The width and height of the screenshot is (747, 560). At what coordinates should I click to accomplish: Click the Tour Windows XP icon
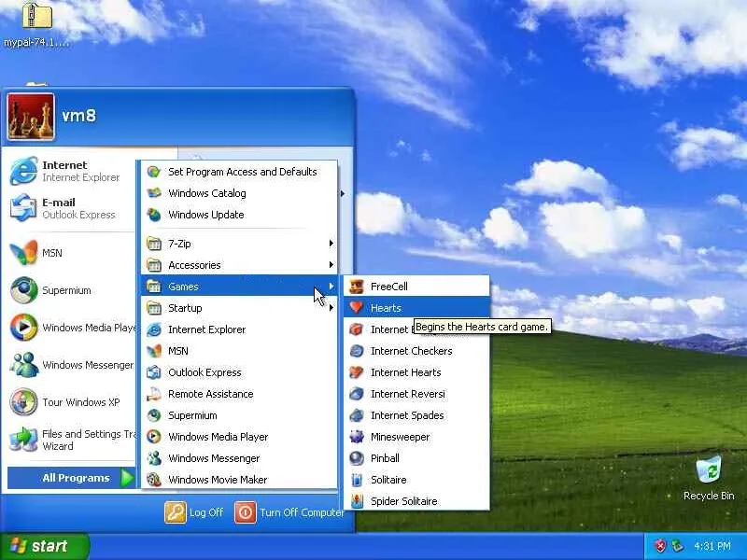23,402
